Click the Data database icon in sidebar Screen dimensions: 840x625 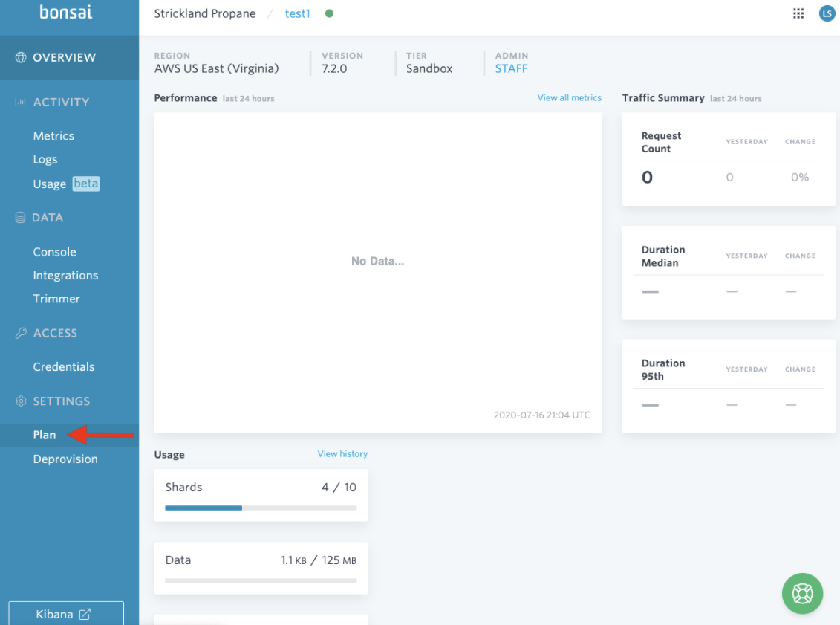20,217
